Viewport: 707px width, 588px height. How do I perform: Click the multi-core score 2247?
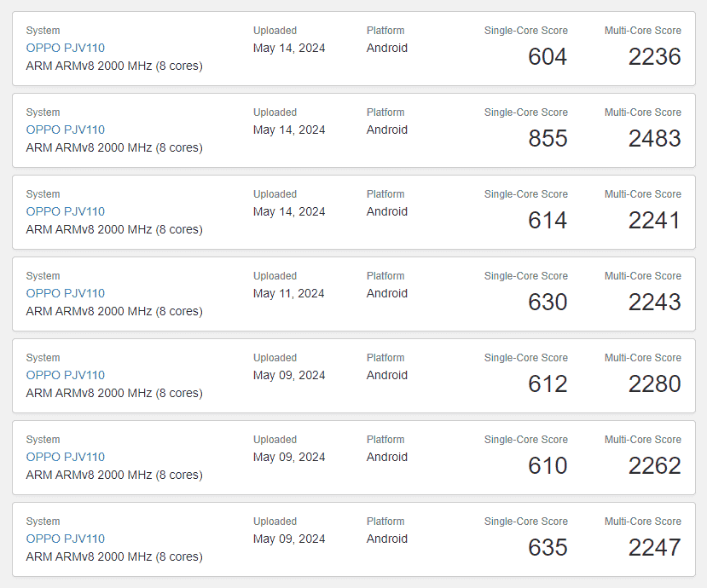tap(654, 548)
